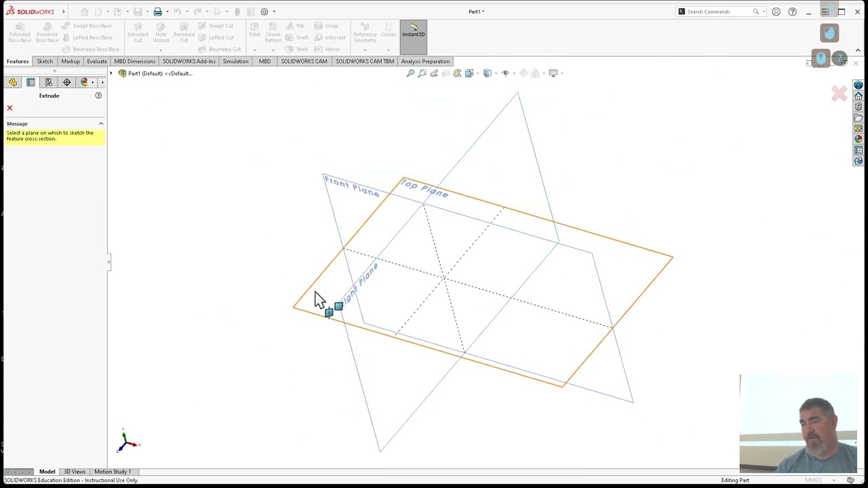
Task: Open the Sketch ribbon tab
Action: point(45,61)
